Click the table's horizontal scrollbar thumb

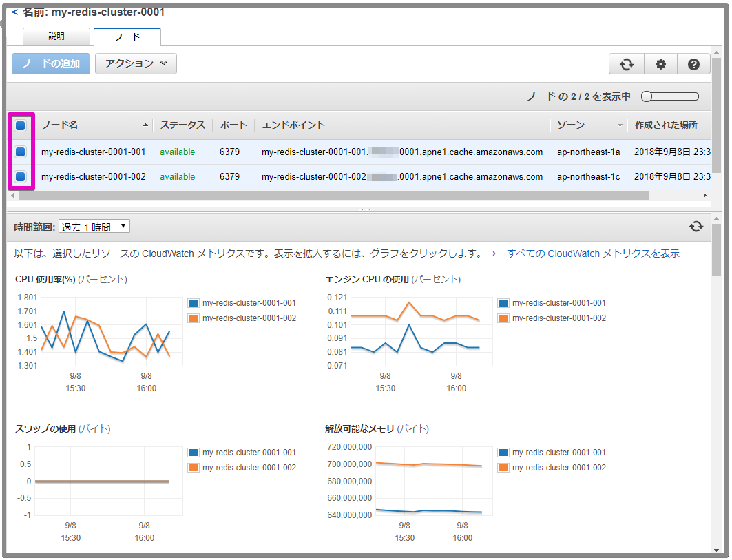pos(333,195)
